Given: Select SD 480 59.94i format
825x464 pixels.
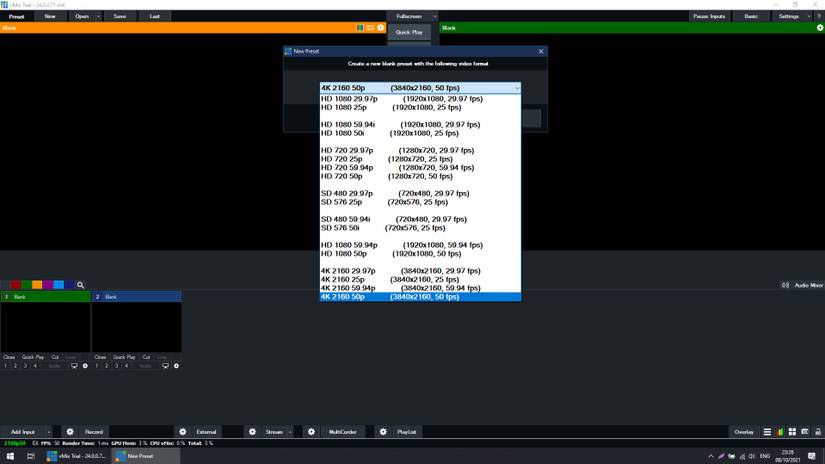Looking at the screenshot, I should (x=420, y=219).
